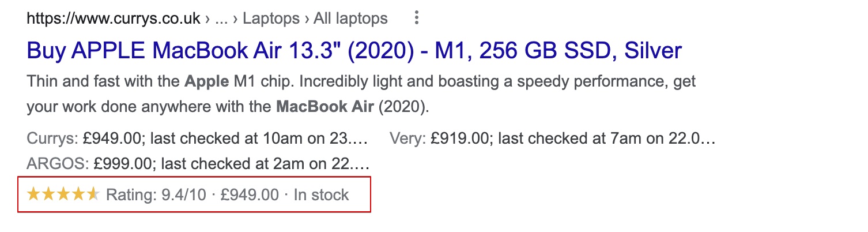This screenshot has height=232, width=868.
Task: Open the three-dot options menu beside breadcrumb
Action: [x=416, y=18]
